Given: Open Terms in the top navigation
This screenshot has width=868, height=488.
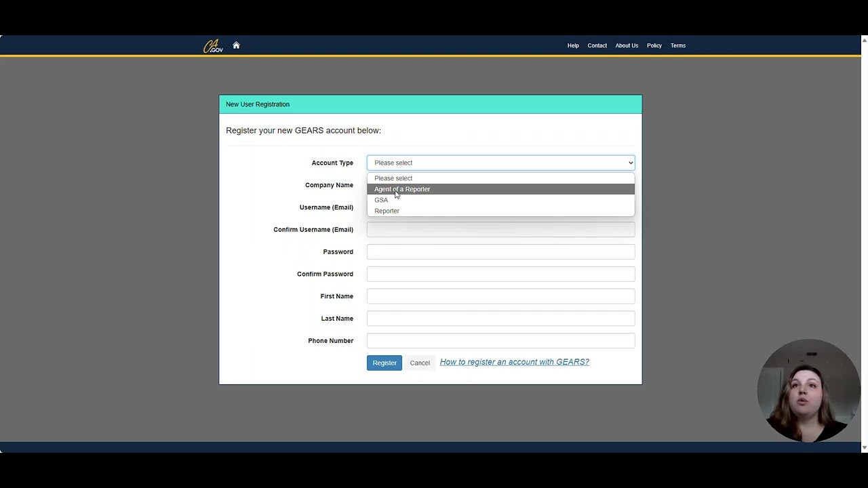Looking at the screenshot, I should pyautogui.click(x=678, y=45).
